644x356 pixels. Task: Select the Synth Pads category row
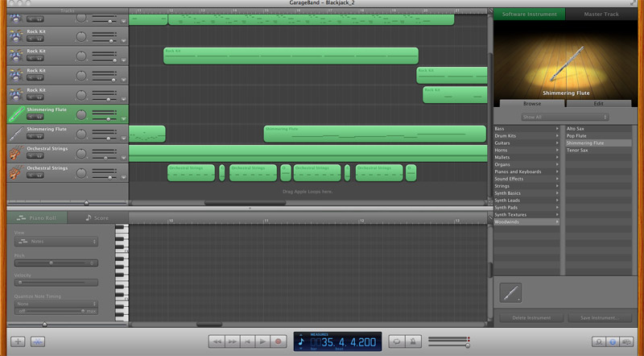coord(527,208)
